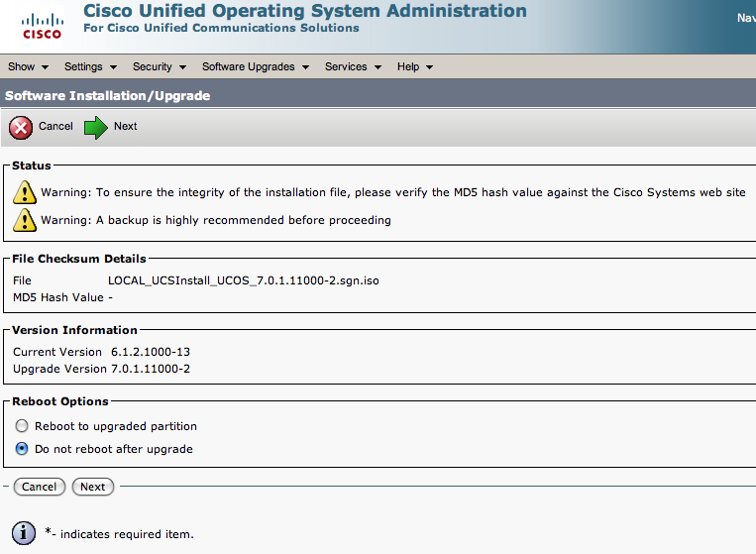Click the Next label in the toolbar
The image size is (756, 554).
coord(126,126)
